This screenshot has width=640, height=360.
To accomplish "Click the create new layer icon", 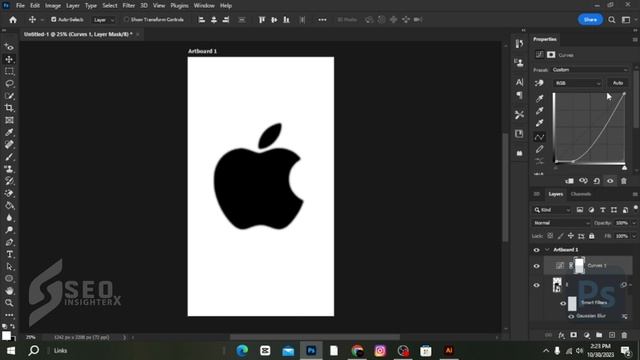I will (x=611, y=335).
